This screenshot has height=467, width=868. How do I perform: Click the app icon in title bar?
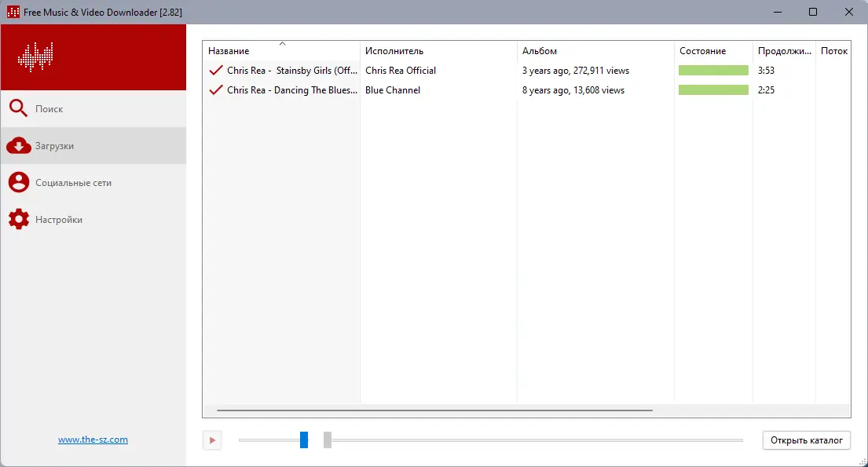[13, 12]
